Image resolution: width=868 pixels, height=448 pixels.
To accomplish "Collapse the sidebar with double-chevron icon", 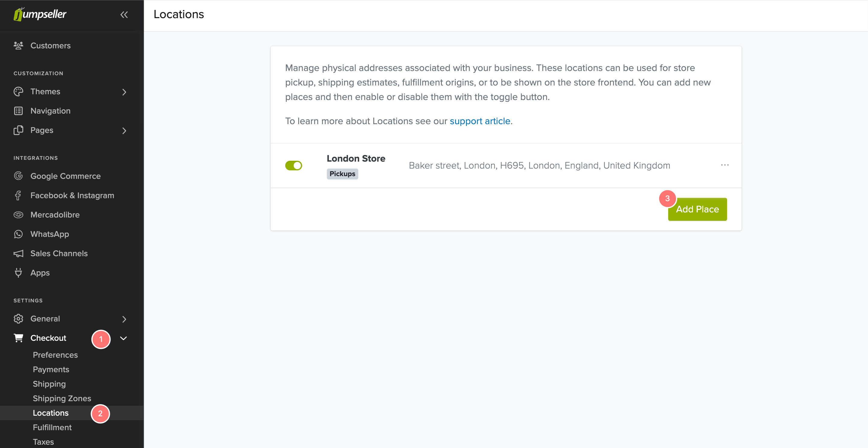I will (x=124, y=15).
